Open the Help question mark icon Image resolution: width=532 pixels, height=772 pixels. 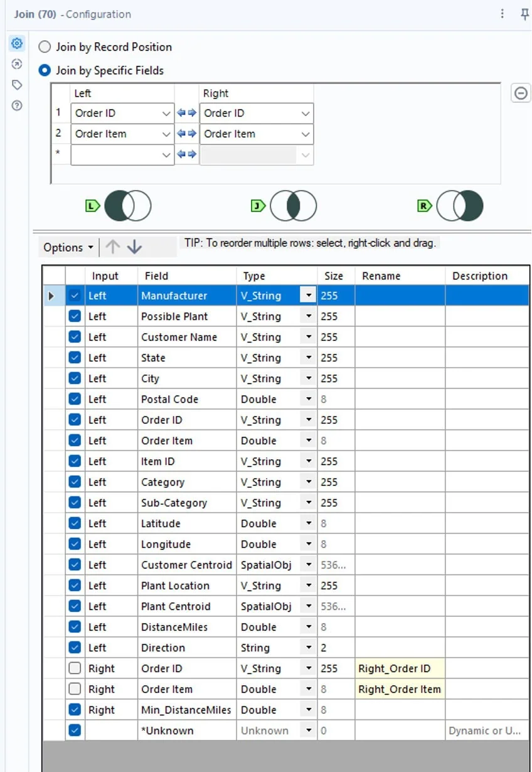[x=17, y=105]
